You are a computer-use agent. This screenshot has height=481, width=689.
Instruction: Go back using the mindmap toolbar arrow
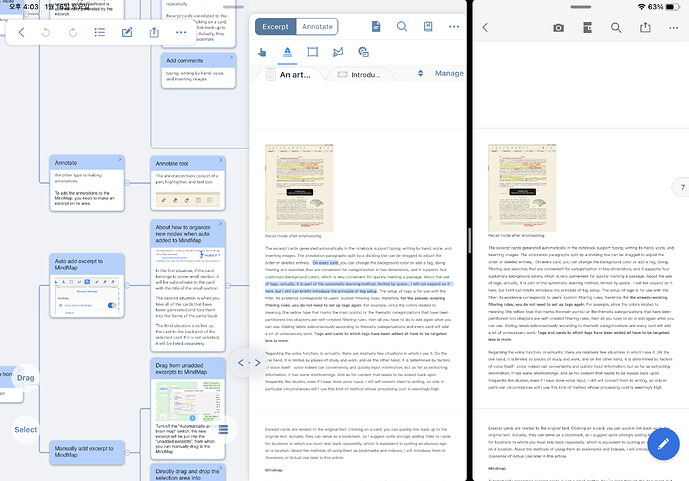click(x=21, y=32)
